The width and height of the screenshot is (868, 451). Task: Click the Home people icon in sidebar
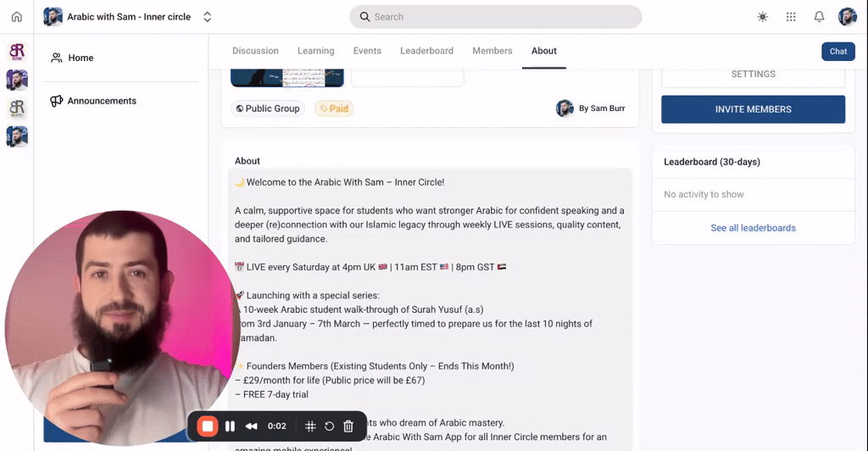click(x=56, y=58)
